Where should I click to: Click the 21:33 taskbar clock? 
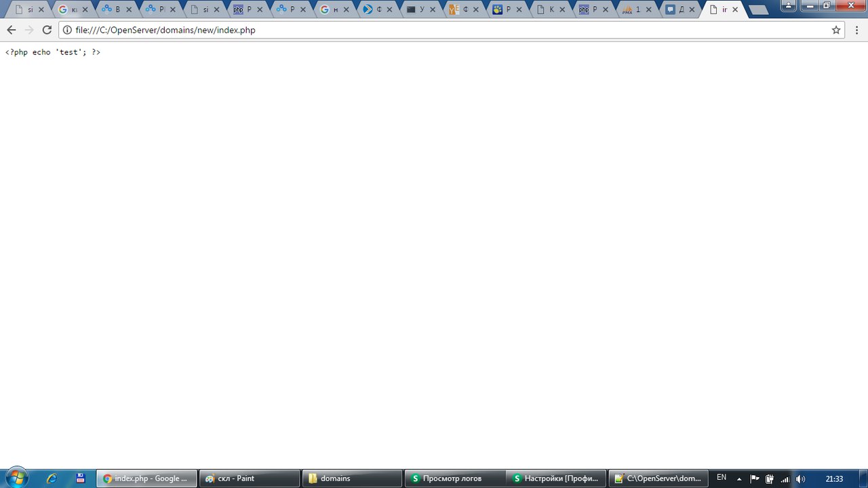[x=834, y=479]
